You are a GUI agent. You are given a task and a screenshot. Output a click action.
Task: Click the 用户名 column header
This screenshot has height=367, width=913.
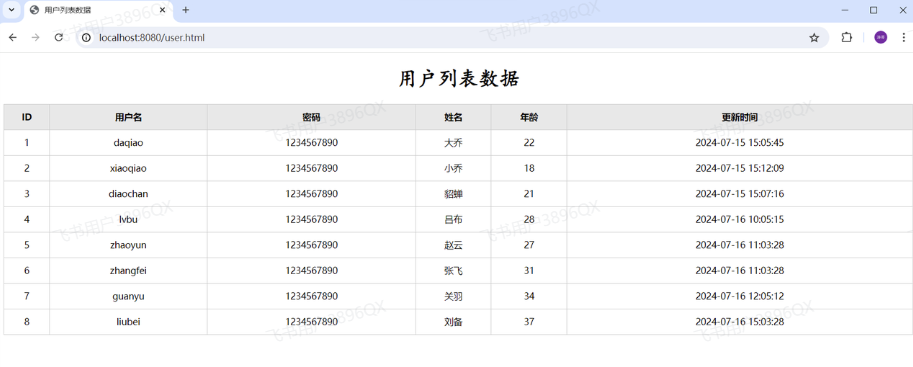[x=128, y=117]
